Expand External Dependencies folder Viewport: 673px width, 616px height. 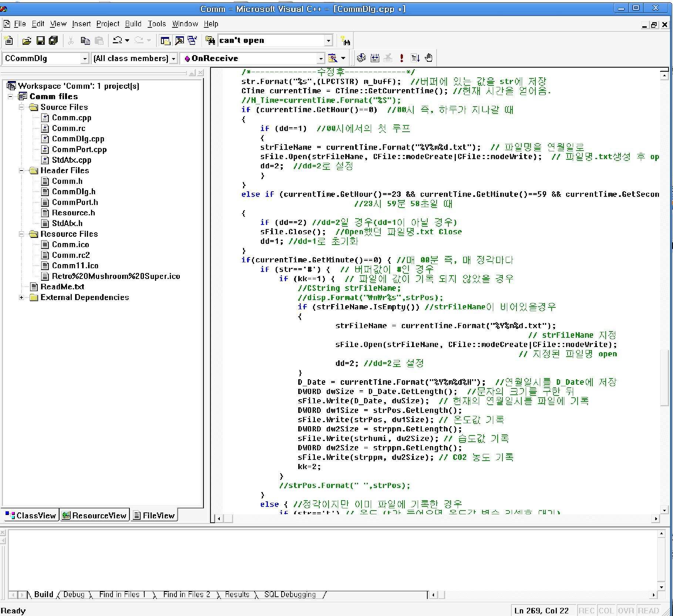(x=21, y=297)
